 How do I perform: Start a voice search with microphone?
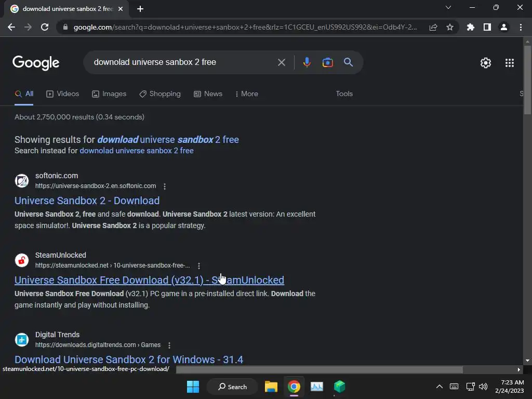pyautogui.click(x=307, y=62)
